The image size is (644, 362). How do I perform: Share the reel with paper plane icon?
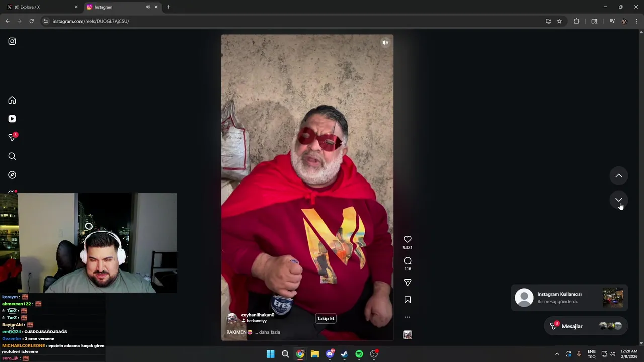click(x=408, y=283)
